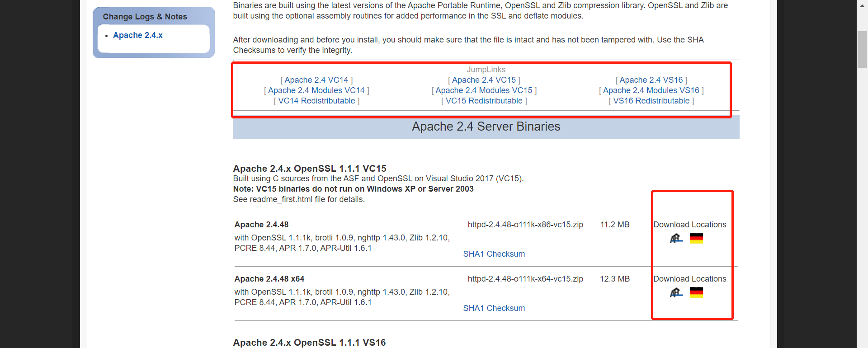Viewport: 868px width, 348px height.
Task: Open VC14 Redistributable link
Action: coord(316,101)
